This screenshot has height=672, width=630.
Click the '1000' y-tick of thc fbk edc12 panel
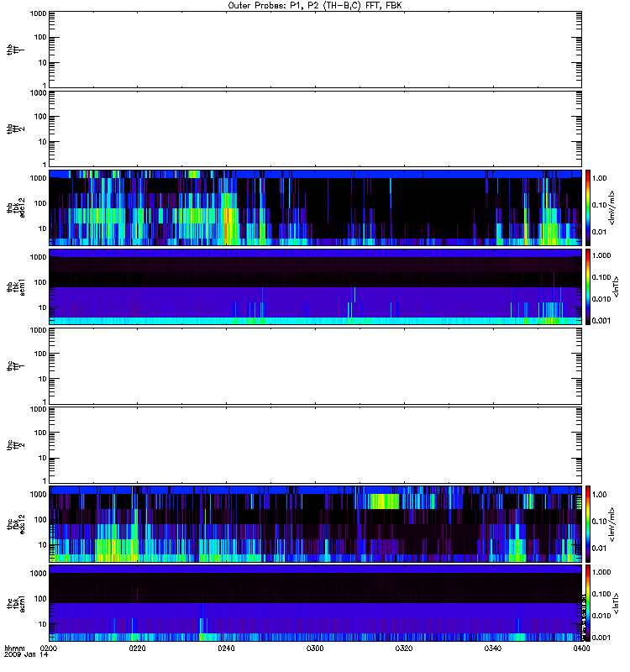click(x=39, y=494)
